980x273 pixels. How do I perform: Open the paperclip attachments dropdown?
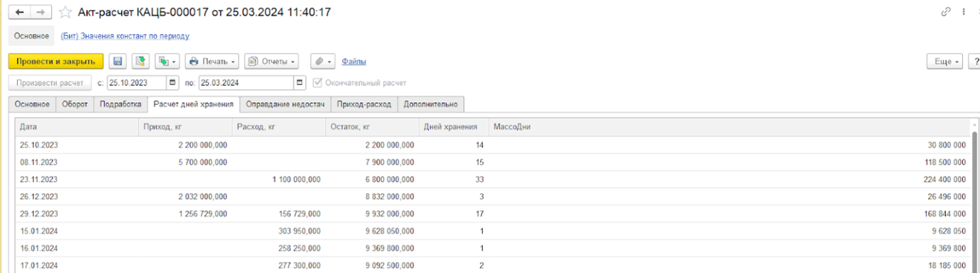(x=322, y=61)
